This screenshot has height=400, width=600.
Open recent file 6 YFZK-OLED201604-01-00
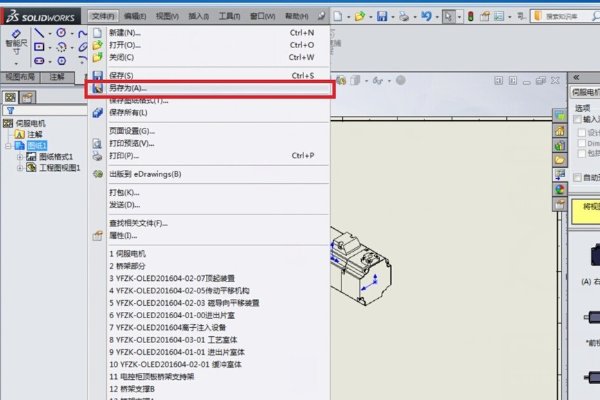[172, 315]
